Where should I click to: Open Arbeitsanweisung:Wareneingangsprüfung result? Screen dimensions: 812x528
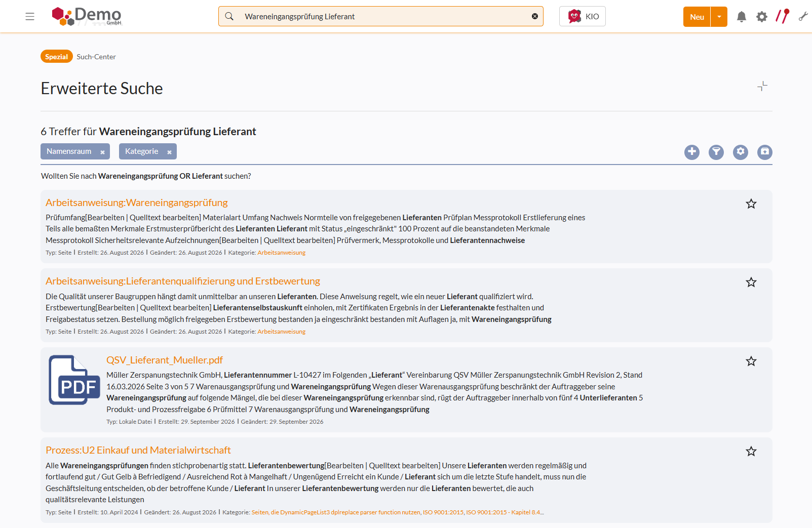click(137, 202)
